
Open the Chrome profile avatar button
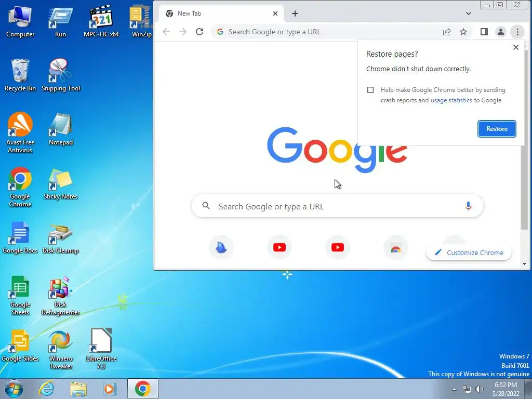[501, 32]
